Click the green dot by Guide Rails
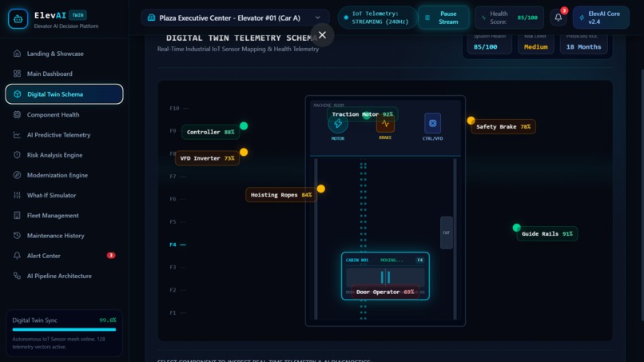Image resolution: width=644 pixels, height=362 pixels. pos(517,228)
